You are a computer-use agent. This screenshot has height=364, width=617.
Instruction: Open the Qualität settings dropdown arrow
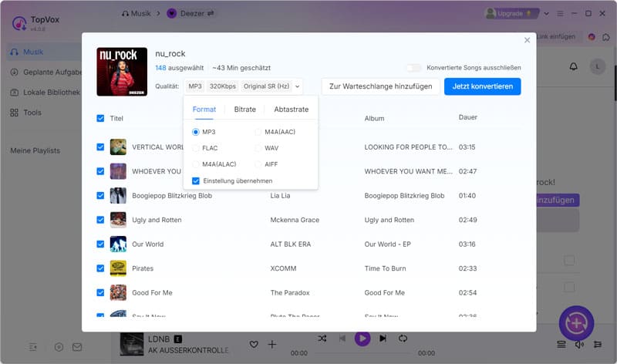point(298,86)
